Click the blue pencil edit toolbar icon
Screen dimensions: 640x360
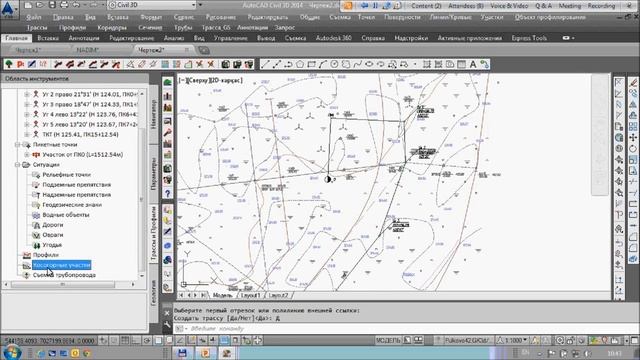tap(32, 64)
